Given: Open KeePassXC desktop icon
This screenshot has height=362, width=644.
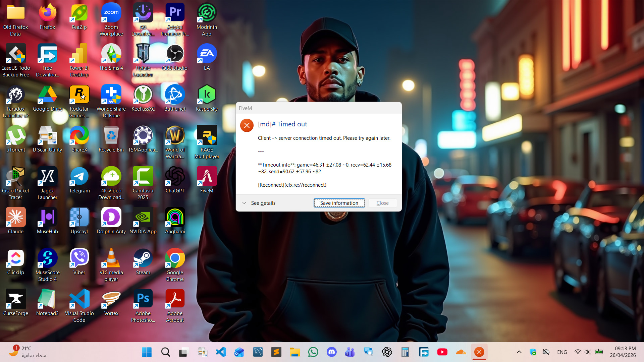Looking at the screenshot, I should tap(143, 98).
